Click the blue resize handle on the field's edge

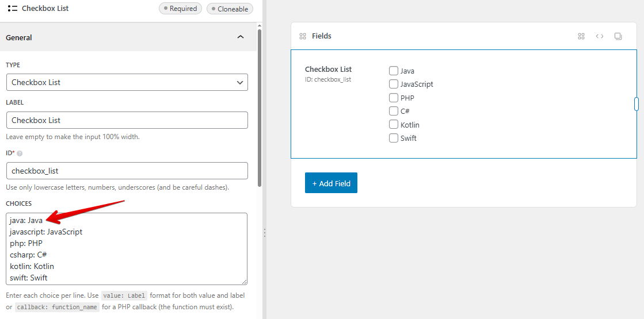coord(637,104)
